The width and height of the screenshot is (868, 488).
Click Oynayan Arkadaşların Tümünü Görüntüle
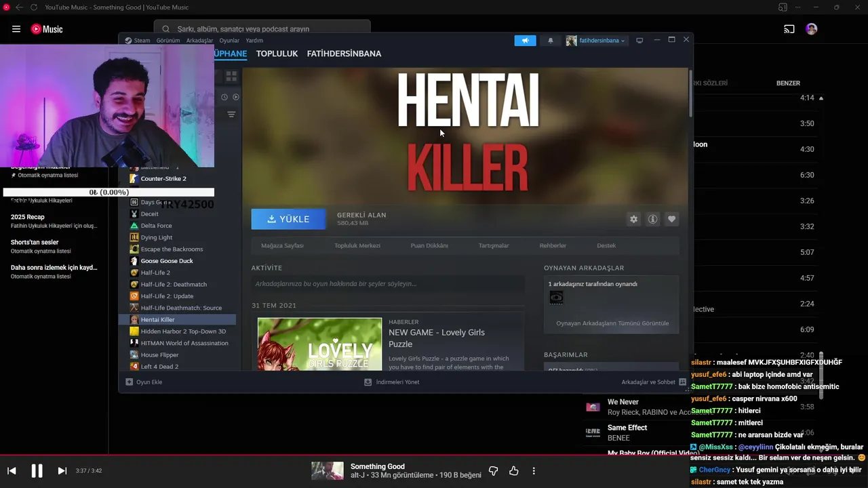pos(612,323)
